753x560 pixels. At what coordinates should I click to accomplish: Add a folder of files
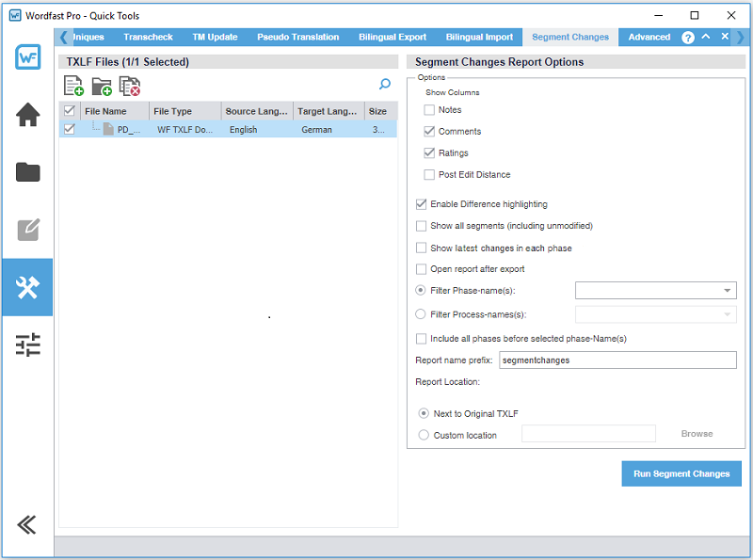point(101,85)
